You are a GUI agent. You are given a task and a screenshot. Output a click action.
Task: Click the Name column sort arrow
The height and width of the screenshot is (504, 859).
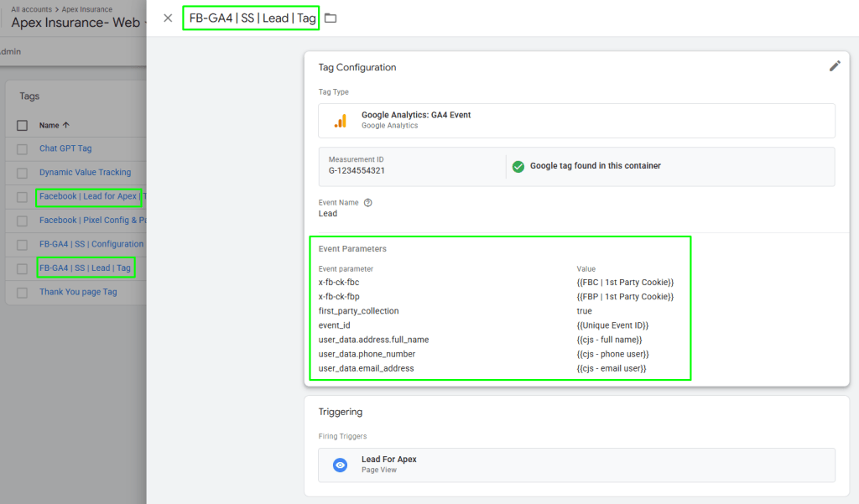(66, 125)
